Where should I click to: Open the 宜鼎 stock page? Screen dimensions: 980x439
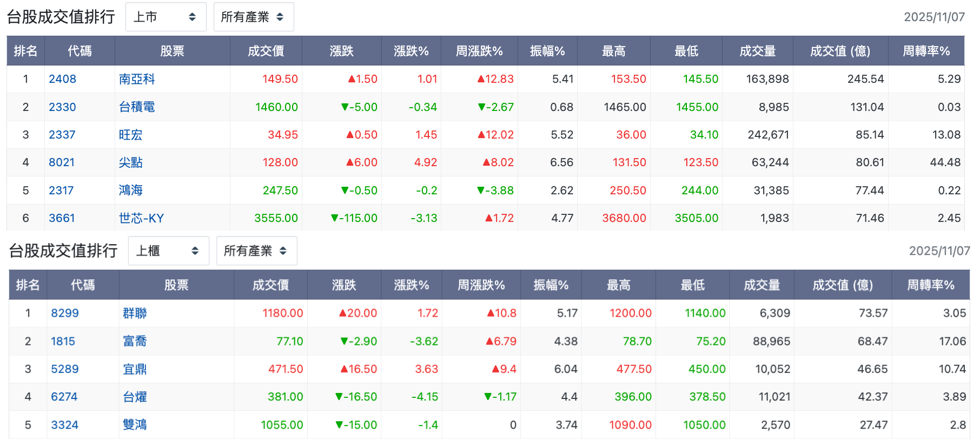tap(135, 369)
